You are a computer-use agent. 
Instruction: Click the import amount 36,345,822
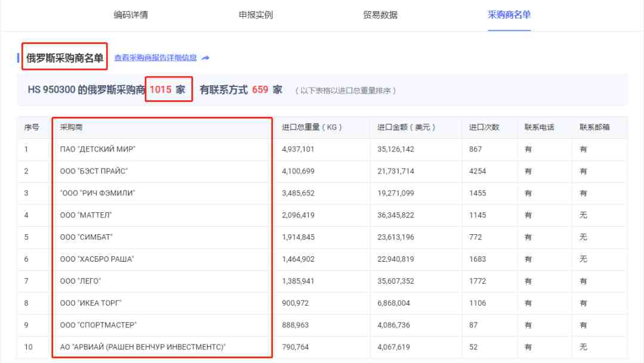coord(396,215)
